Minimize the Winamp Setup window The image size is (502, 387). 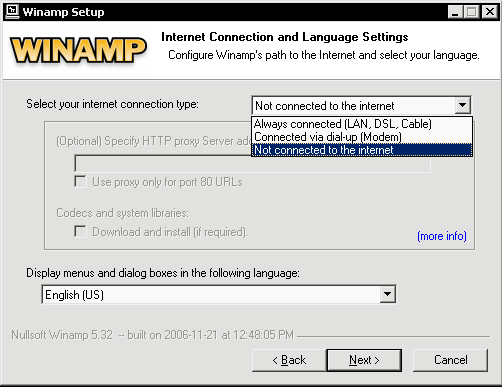[x=455, y=12]
